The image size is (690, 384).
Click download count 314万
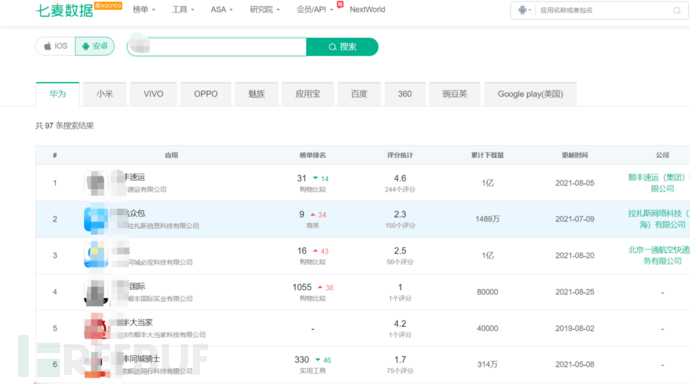[487, 365]
